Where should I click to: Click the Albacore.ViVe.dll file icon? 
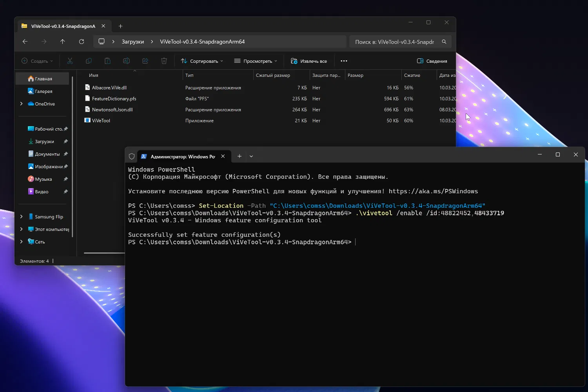coord(87,87)
